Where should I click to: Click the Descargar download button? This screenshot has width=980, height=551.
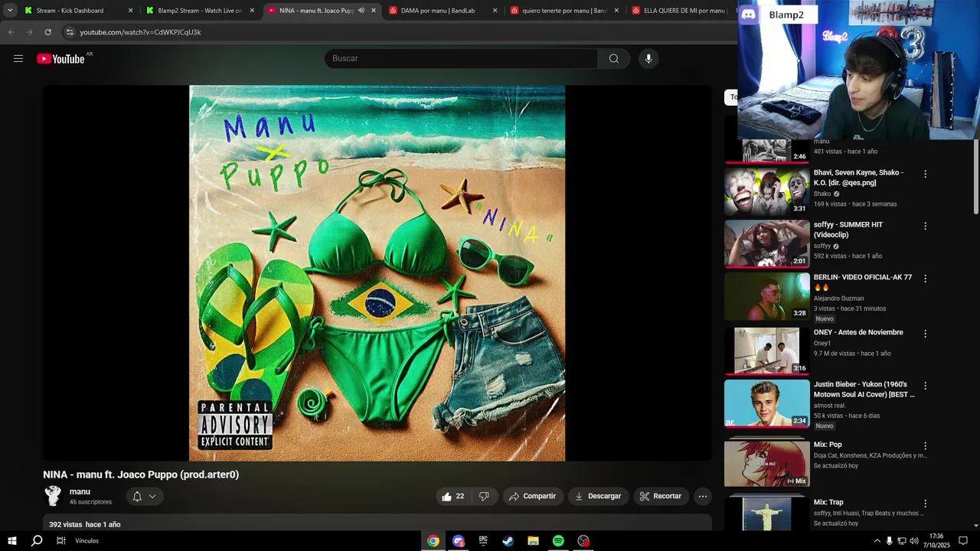[598, 496]
